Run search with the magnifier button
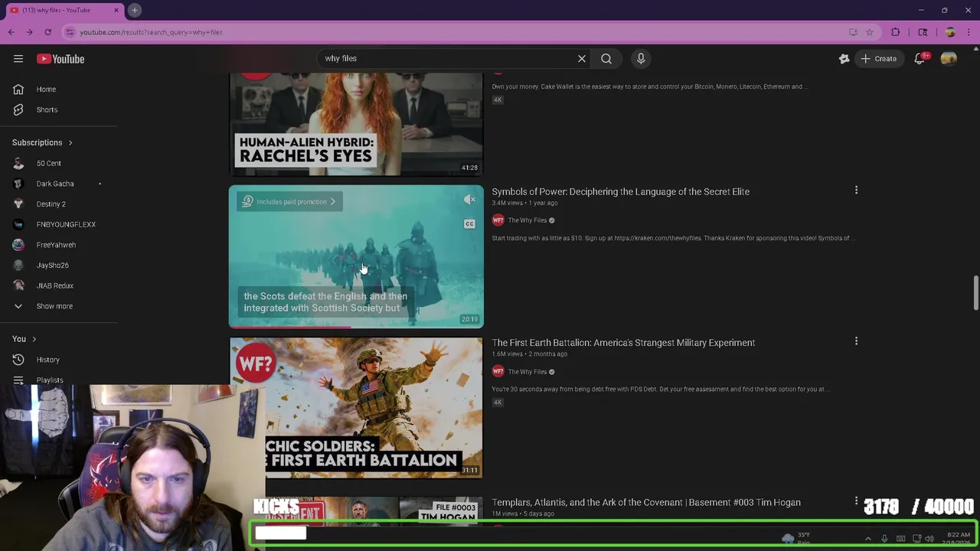980x551 pixels. point(606,58)
